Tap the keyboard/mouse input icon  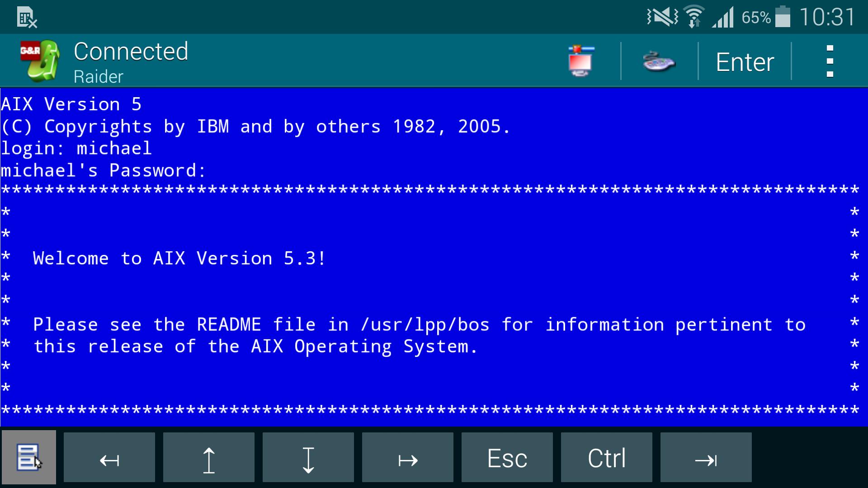click(x=659, y=62)
